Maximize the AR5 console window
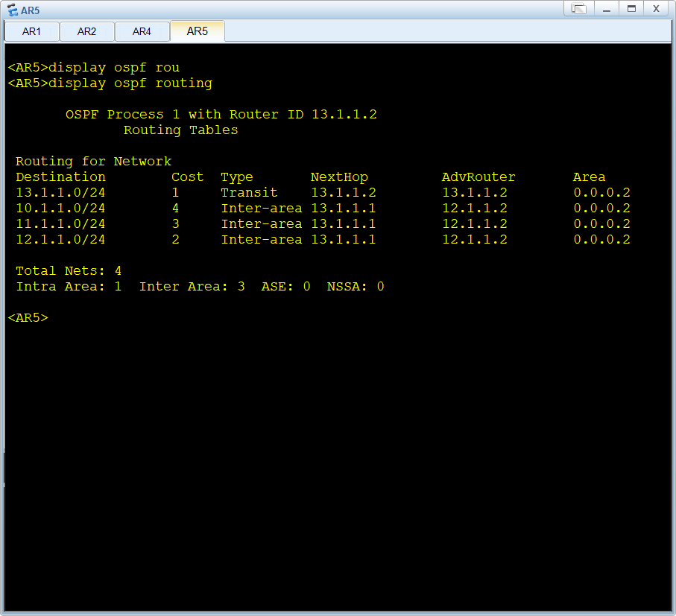 point(631,9)
